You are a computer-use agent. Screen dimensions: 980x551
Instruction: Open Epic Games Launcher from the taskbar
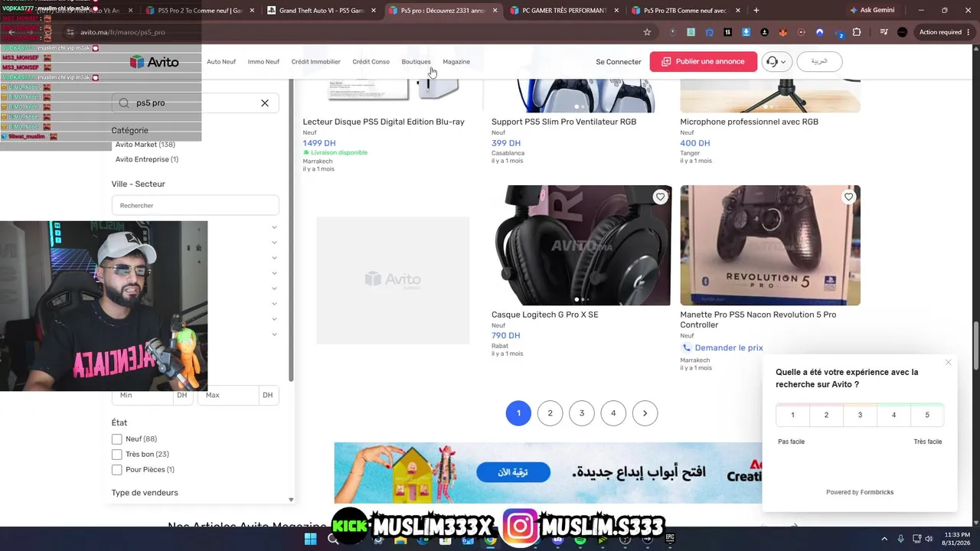(x=670, y=539)
